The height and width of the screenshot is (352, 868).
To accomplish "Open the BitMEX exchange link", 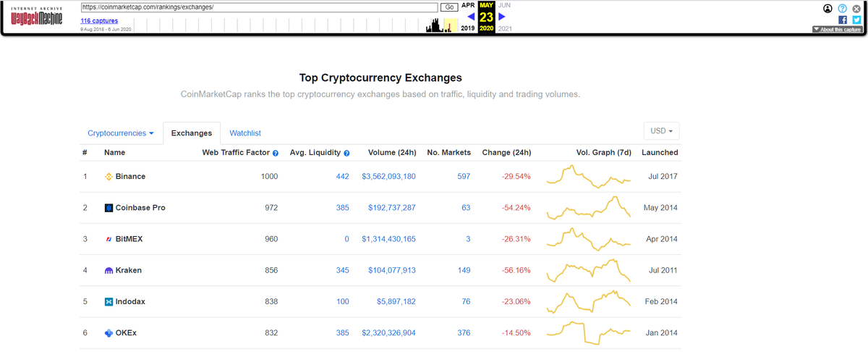I will pos(129,239).
